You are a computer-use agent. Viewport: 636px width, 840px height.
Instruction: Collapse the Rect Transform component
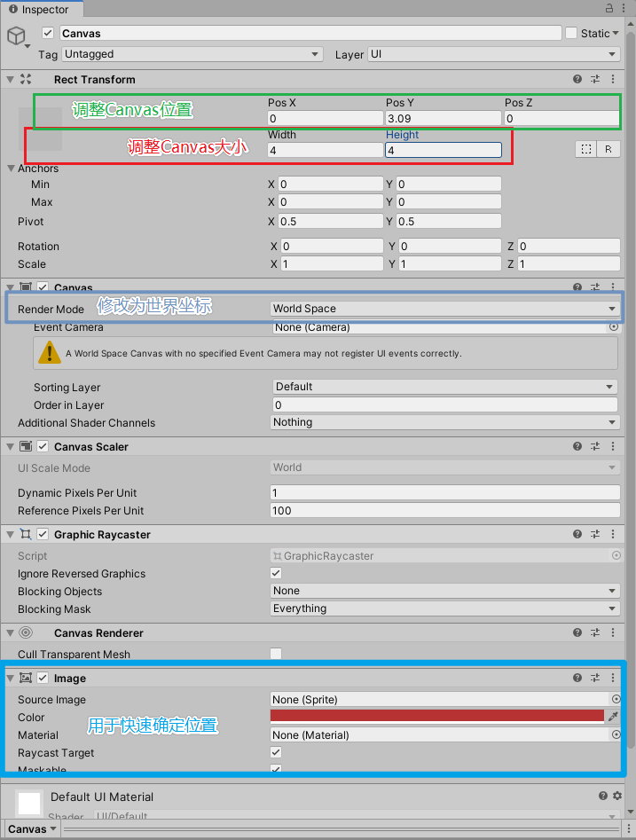point(10,79)
